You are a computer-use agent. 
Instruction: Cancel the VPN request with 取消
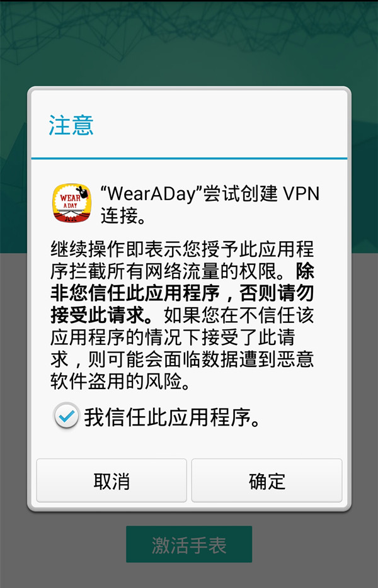click(112, 480)
